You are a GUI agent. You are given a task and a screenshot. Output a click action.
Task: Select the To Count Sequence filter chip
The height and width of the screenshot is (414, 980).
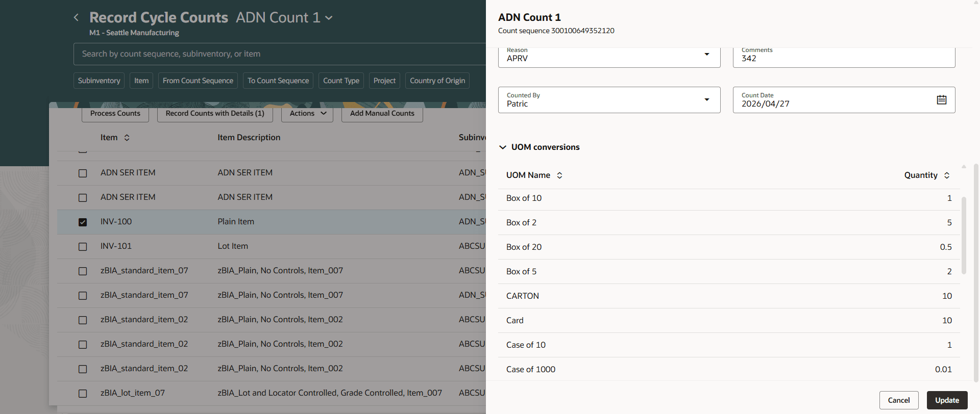278,81
